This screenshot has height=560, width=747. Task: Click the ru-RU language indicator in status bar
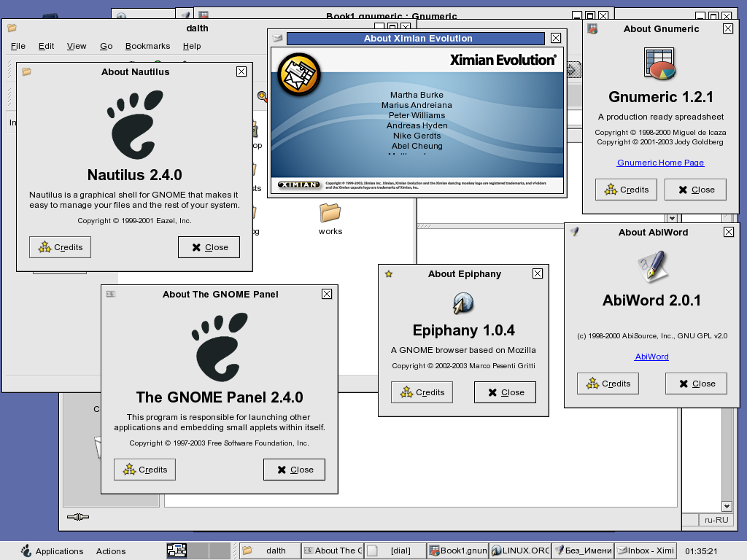coord(716,520)
